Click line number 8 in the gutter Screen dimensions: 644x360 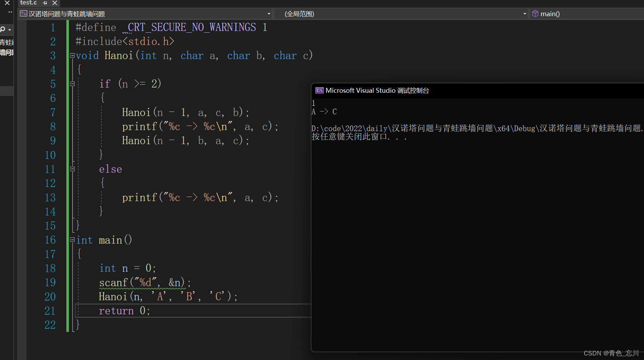53,127
